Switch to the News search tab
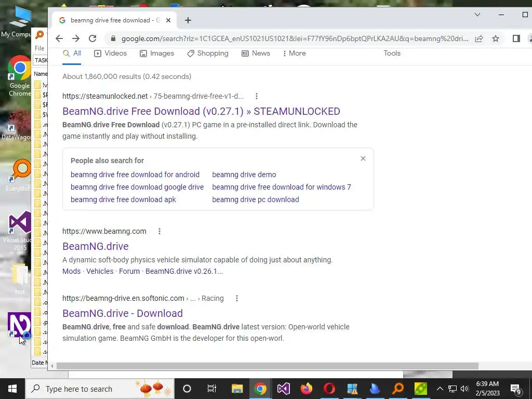532x399 pixels. click(256, 54)
